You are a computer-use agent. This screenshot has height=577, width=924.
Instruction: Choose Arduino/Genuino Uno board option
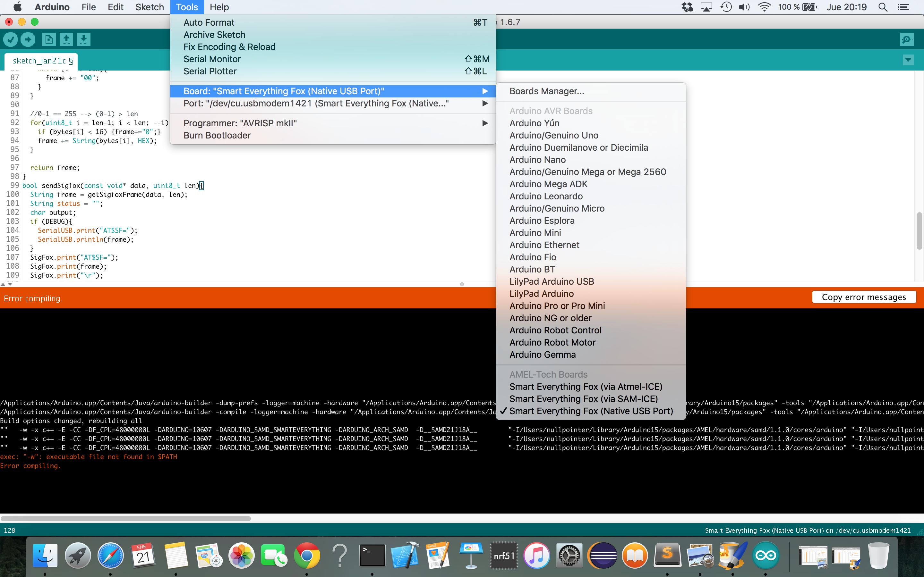click(554, 136)
